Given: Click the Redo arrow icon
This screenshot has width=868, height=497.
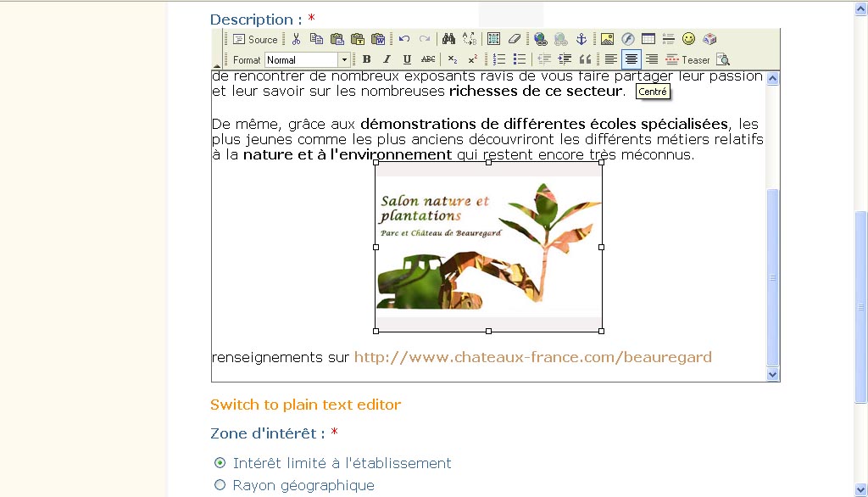Looking at the screenshot, I should click(x=425, y=39).
